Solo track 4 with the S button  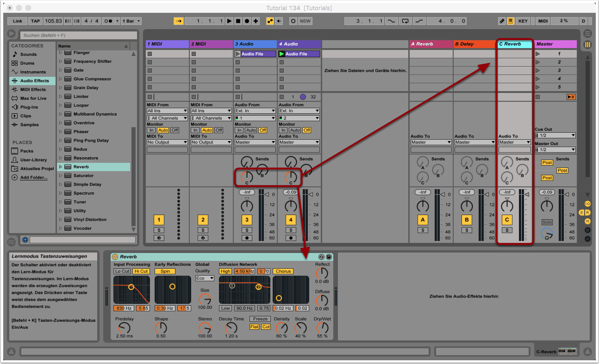coord(291,230)
